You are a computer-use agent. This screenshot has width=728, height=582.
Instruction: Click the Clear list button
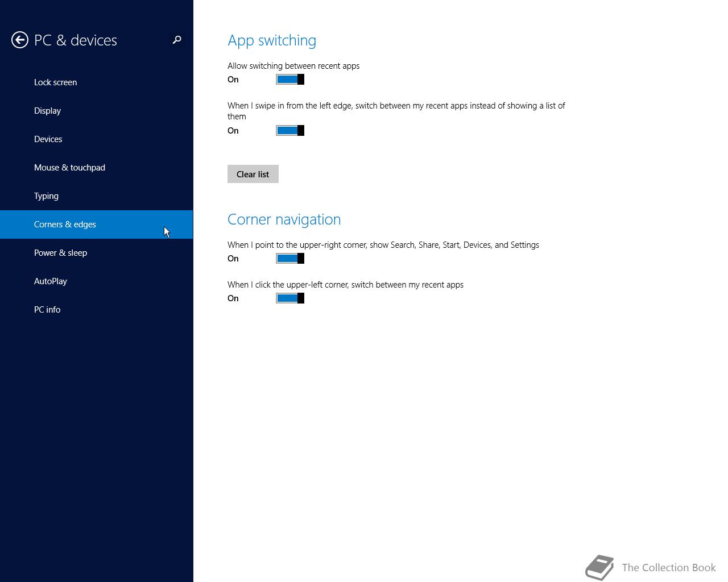(253, 174)
